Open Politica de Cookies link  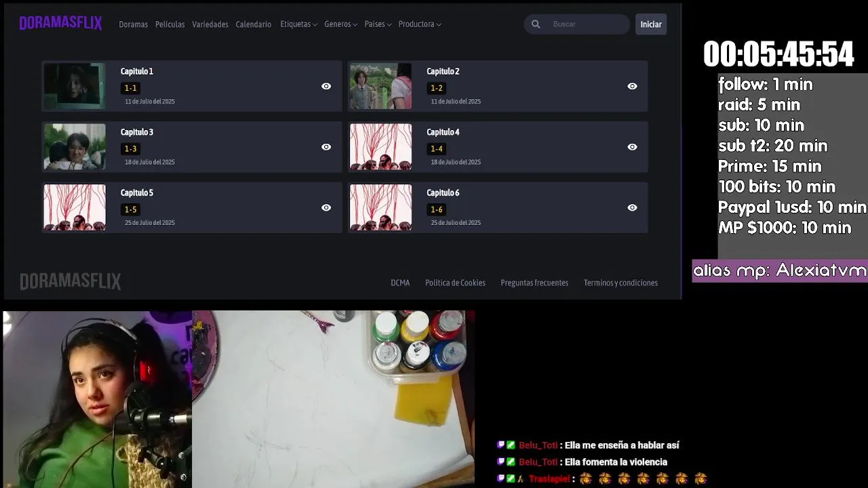[455, 283]
